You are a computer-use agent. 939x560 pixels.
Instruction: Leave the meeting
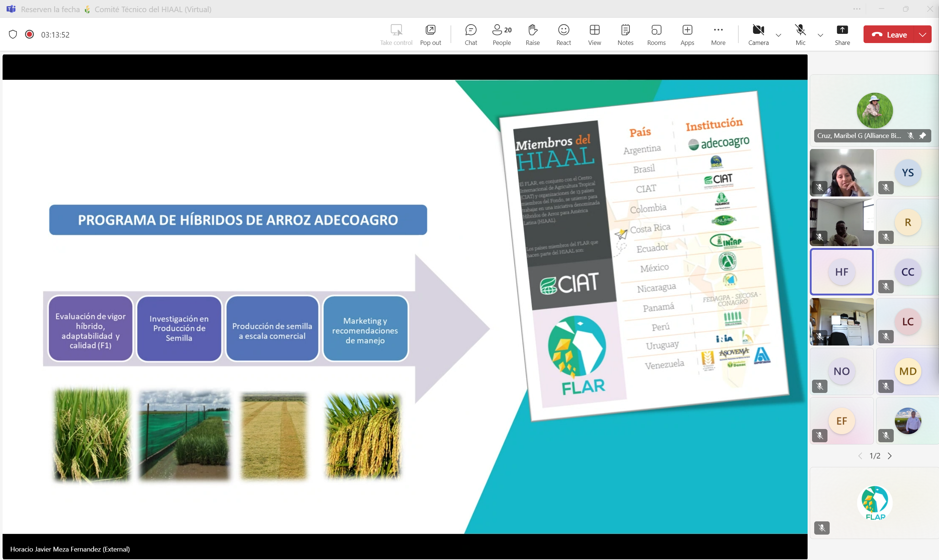889,34
